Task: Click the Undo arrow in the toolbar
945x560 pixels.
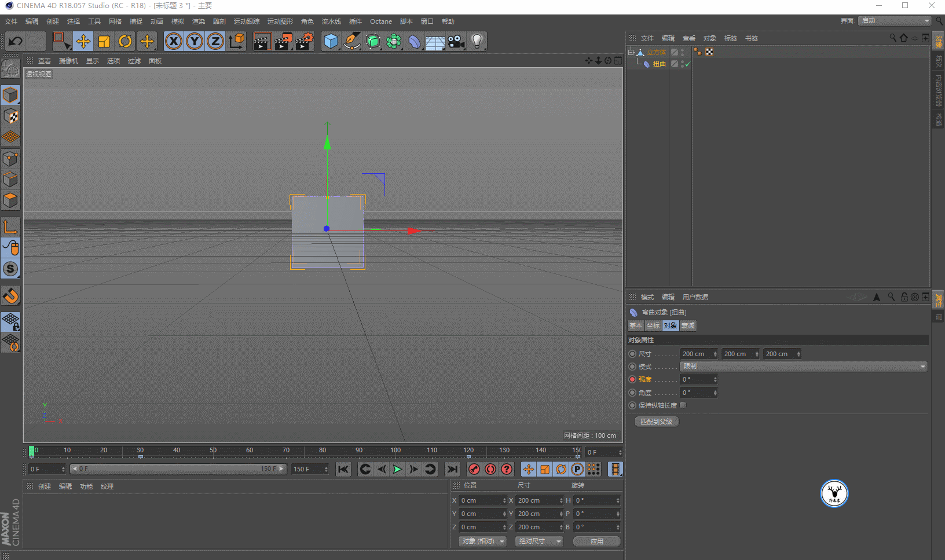Action: click(15, 41)
